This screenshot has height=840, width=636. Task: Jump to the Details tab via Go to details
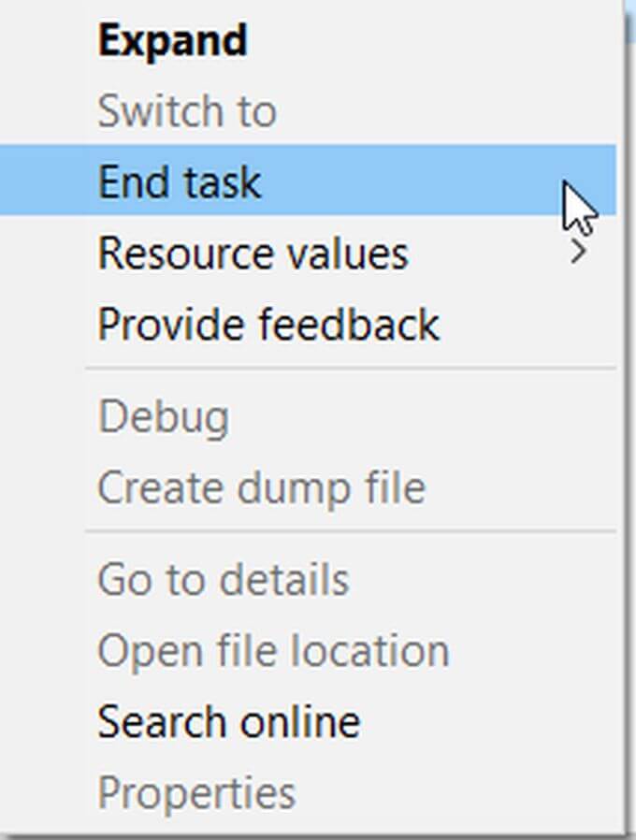(x=224, y=580)
